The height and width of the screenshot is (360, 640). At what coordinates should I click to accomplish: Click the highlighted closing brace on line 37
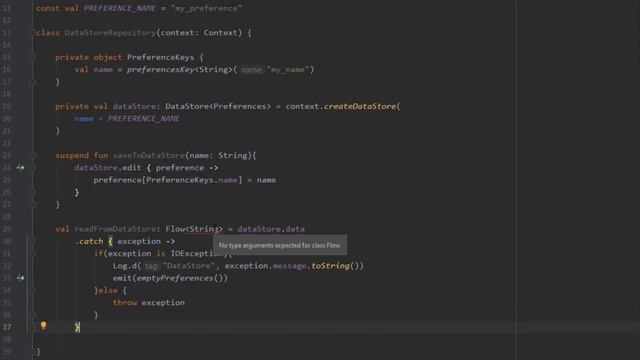78,327
